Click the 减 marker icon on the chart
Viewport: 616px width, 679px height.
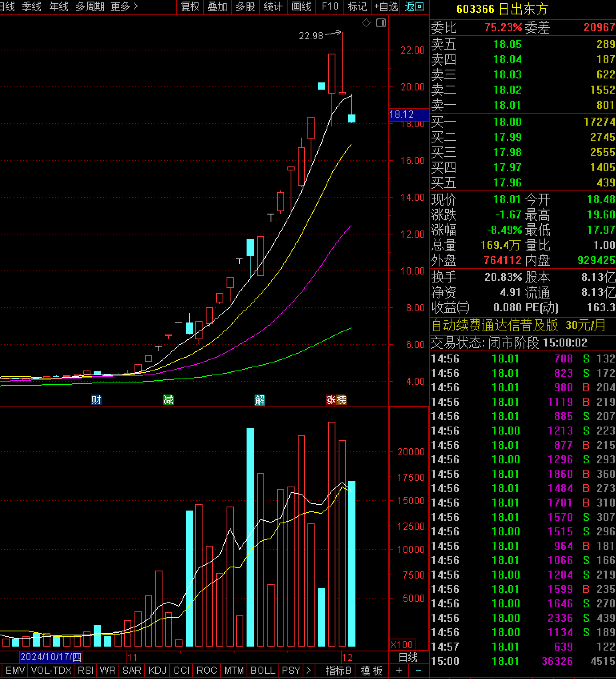coord(169,400)
